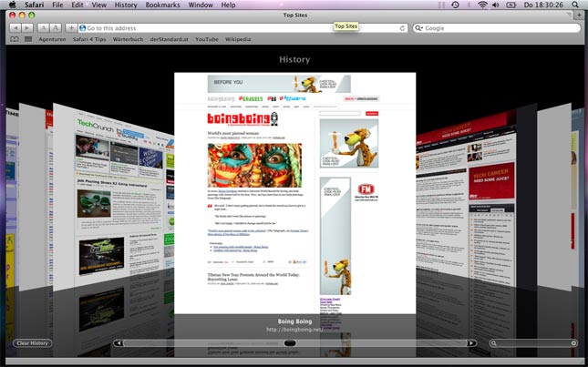Click the cover flow scrollbar right arrow
Image resolution: width=588 pixels, height=367 pixels.
(471, 343)
